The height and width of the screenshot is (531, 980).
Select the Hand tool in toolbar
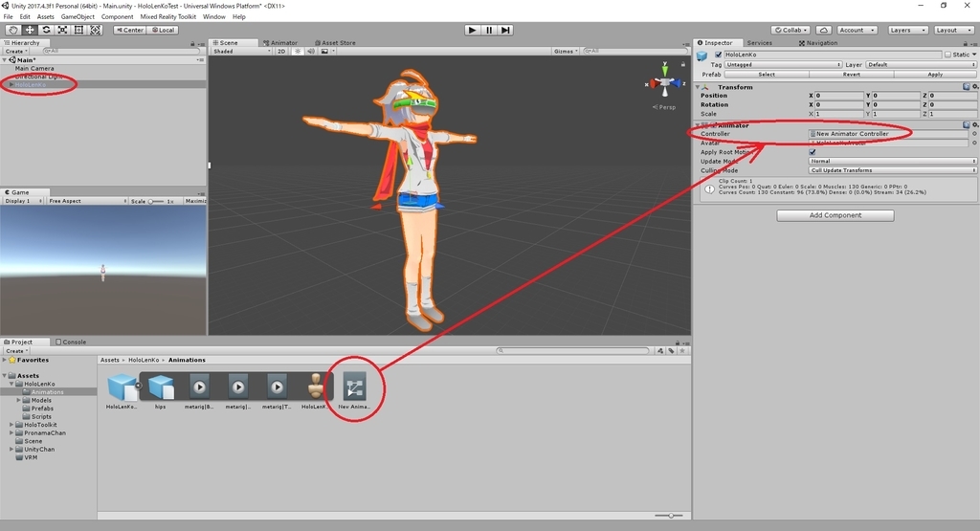pyautogui.click(x=12, y=30)
